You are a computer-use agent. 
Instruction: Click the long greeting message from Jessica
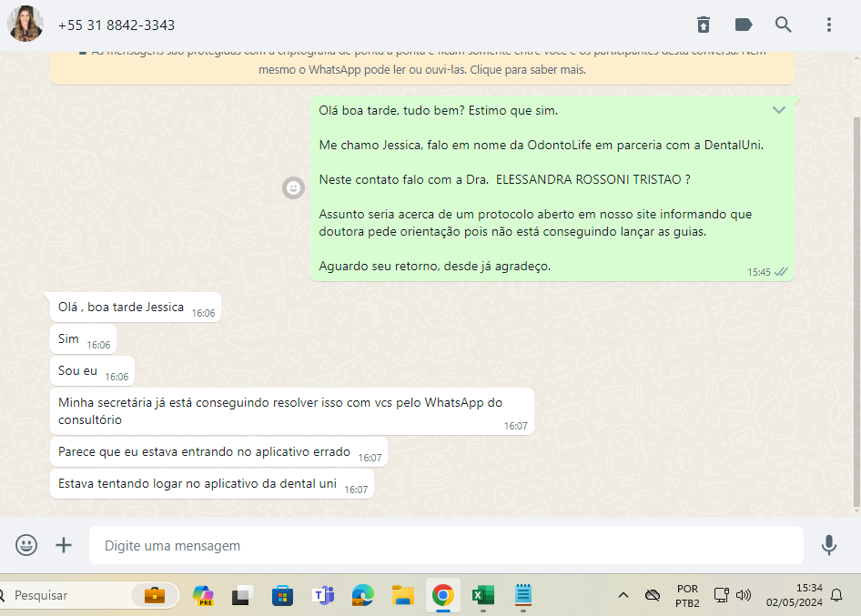552,188
